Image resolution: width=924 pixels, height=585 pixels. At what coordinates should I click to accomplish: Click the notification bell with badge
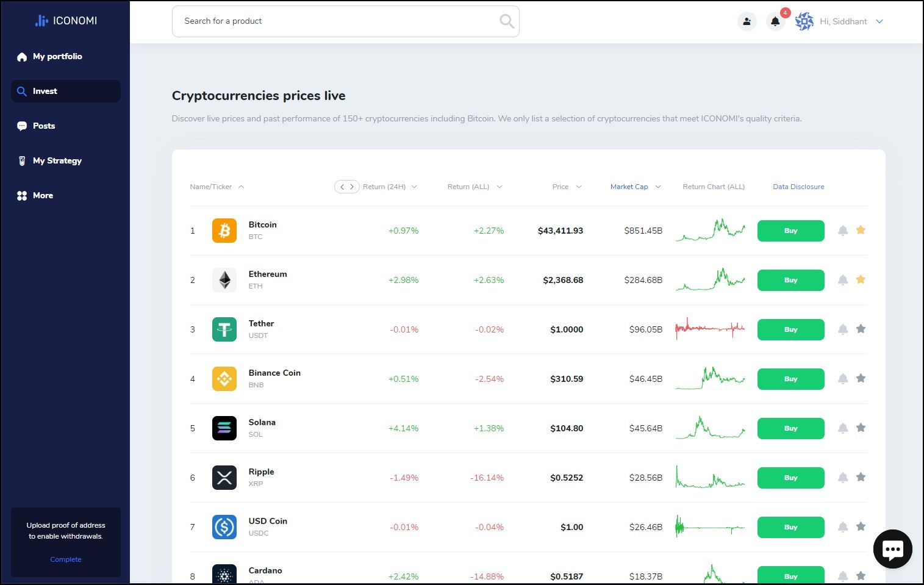[x=775, y=21]
